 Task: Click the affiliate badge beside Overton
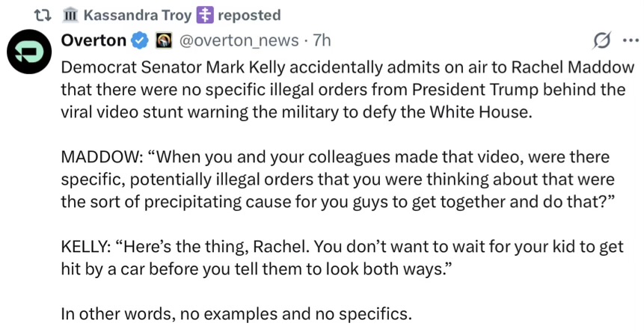pos(164,39)
